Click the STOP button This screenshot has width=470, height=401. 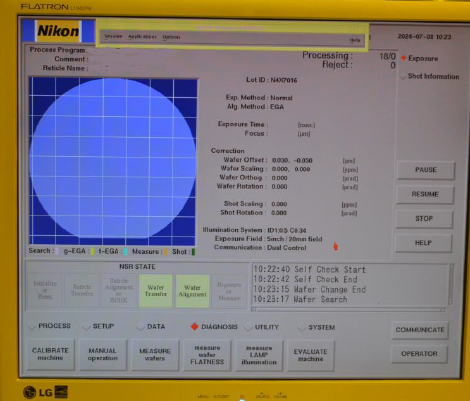424,219
